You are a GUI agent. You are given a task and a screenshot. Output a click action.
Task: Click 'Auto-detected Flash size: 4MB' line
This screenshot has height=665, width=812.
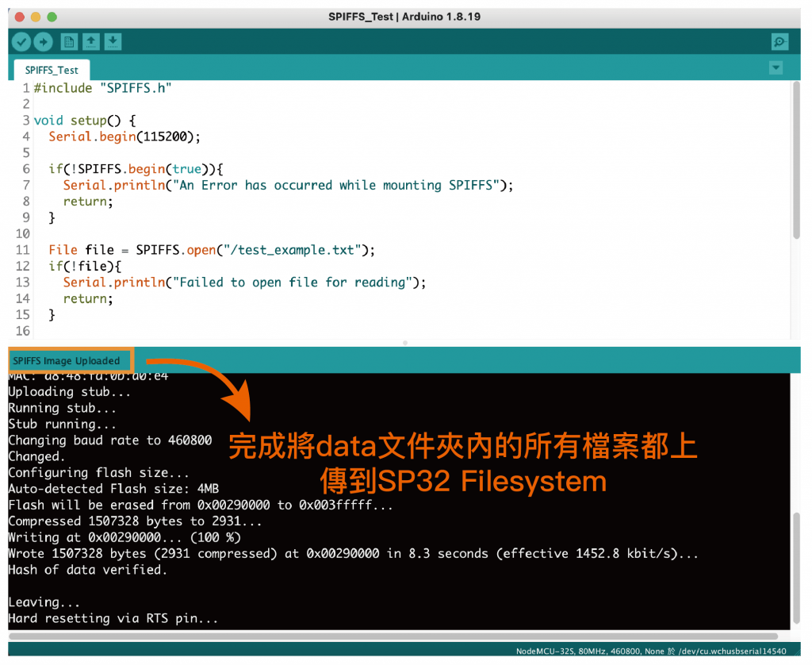113,489
